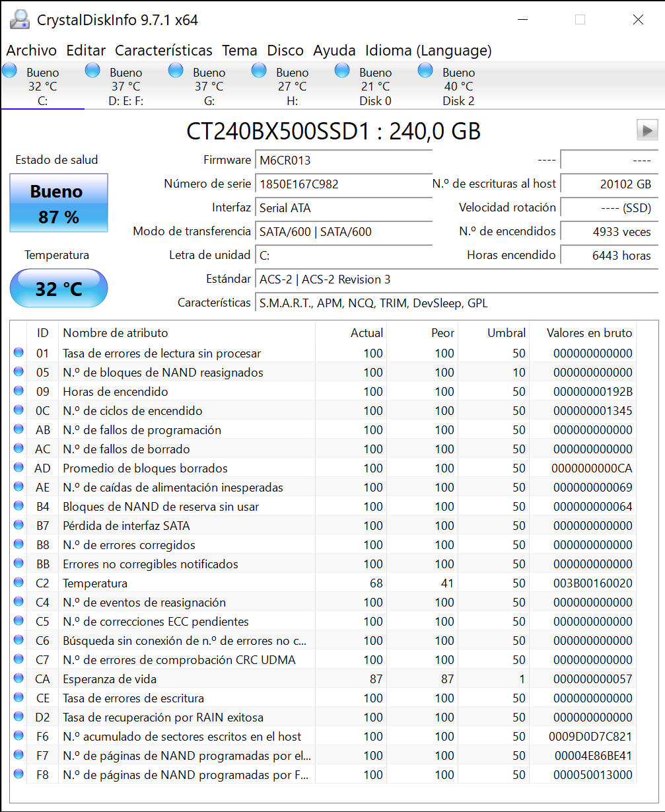Open the Archivo menu
Image resolution: width=665 pixels, height=812 pixels.
32,50
